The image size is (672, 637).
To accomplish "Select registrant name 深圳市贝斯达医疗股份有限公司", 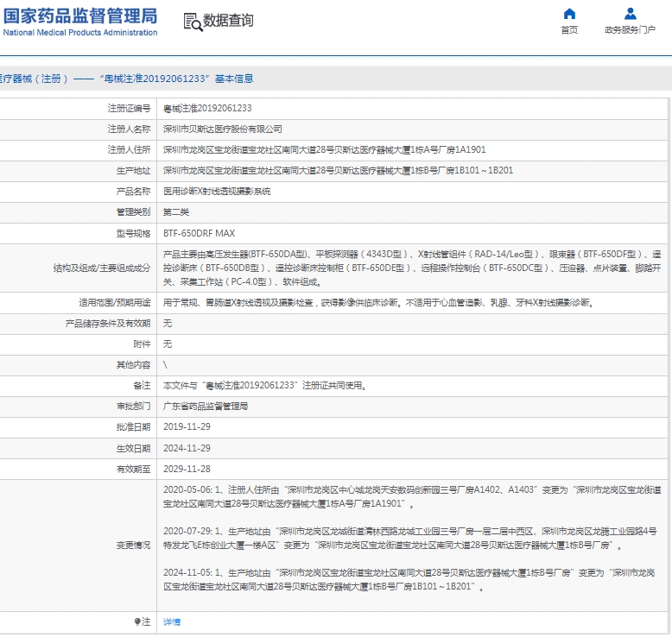I will tap(223, 129).
